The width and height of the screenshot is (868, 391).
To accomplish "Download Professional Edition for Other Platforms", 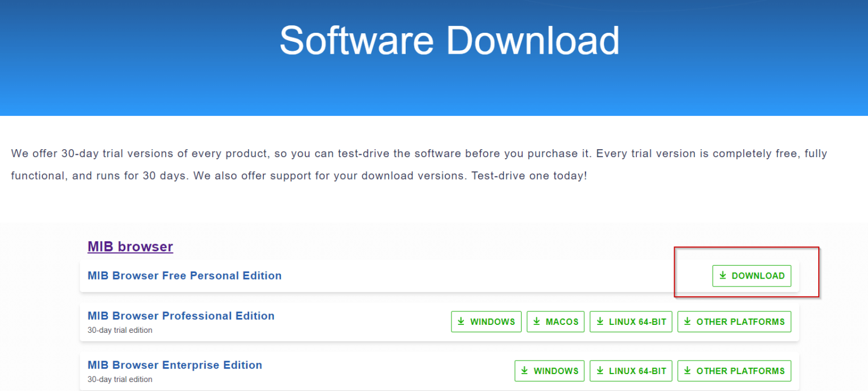I will click(734, 322).
